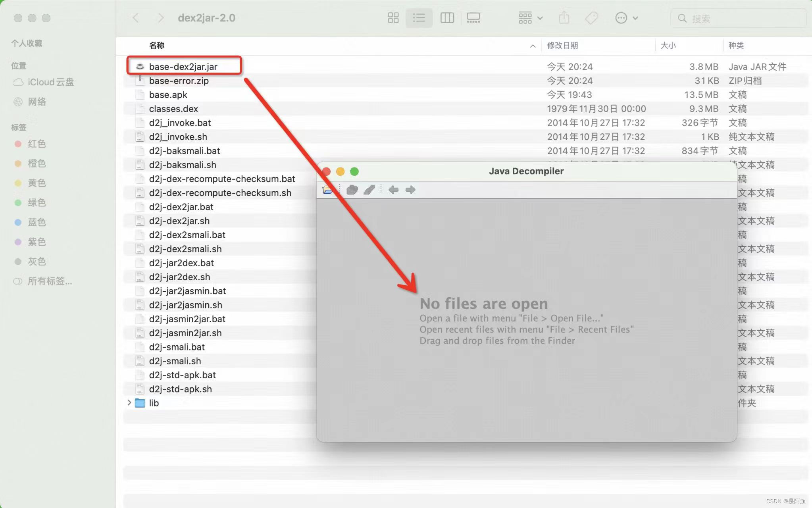Viewport: 812px width, 508px height.
Task: Select d2j-jasmin2jar.sh file
Action: coord(185,333)
